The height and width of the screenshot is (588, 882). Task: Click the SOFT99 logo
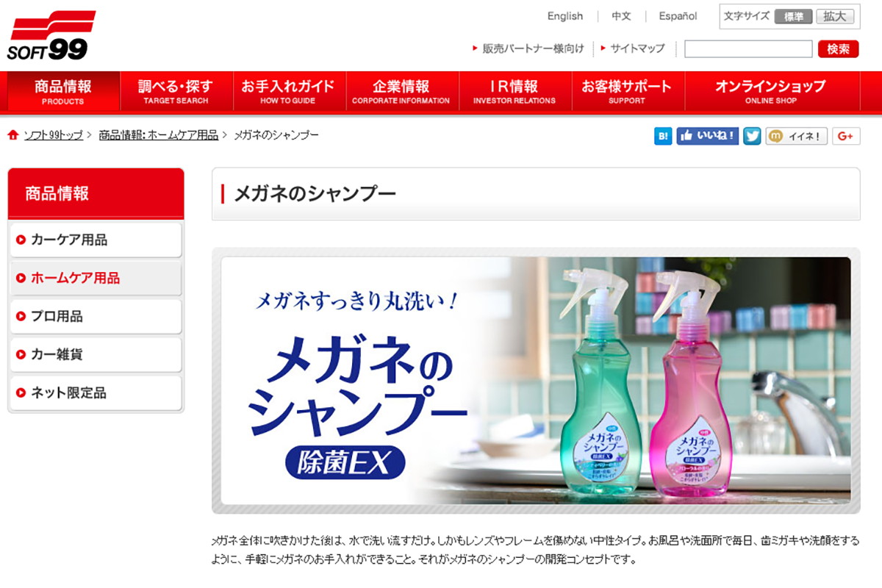pos(51,35)
